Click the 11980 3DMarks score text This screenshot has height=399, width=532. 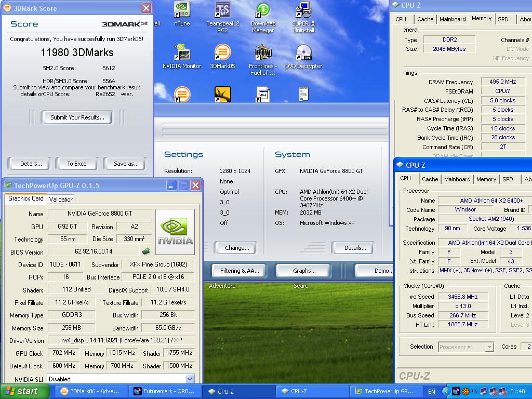pyautogui.click(x=77, y=52)
